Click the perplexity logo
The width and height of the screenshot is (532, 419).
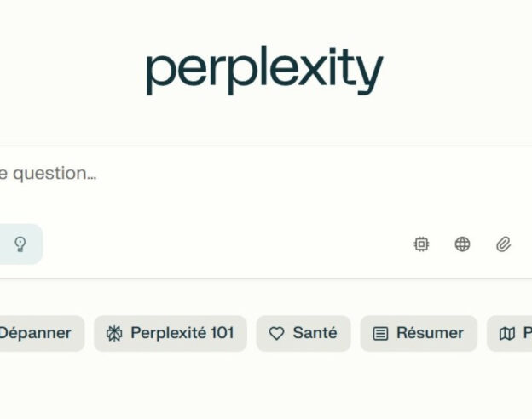coord(265,71)
